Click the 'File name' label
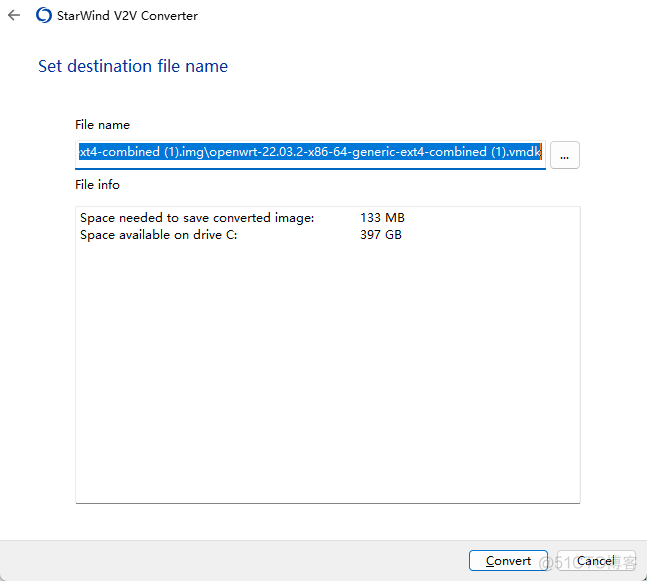 [102, 125]
